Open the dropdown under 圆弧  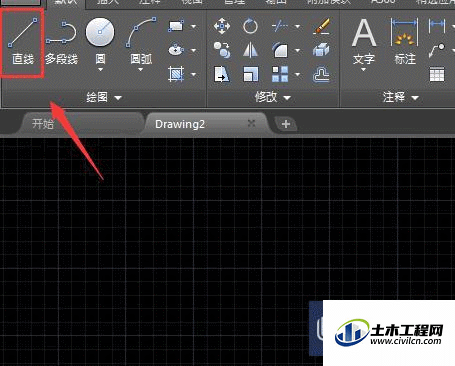tap(140, 70)
